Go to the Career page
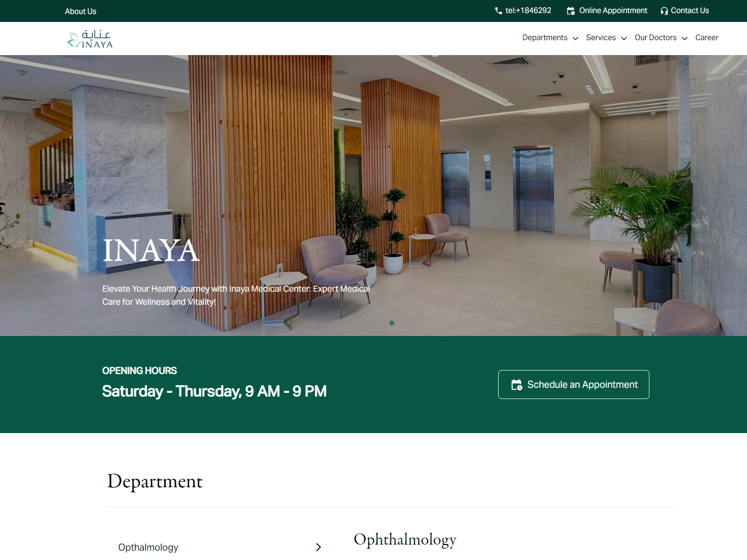Viewport: 747px width, 560px height. (707, 37)
